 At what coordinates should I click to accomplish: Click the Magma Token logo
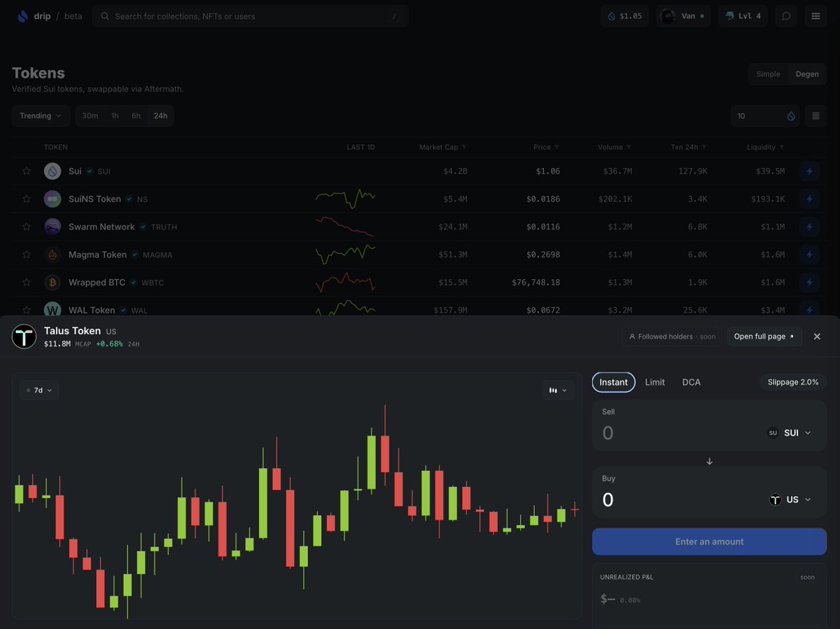(x=52, y=255)
